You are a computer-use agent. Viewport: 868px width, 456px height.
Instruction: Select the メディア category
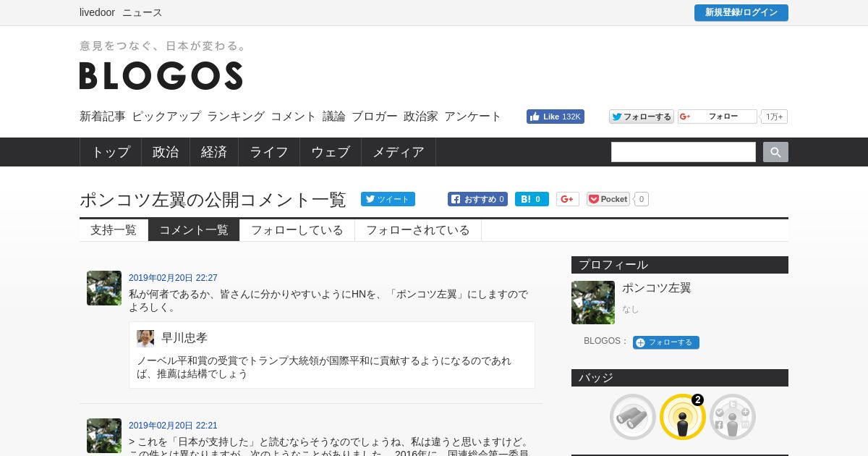coord(399,152)
